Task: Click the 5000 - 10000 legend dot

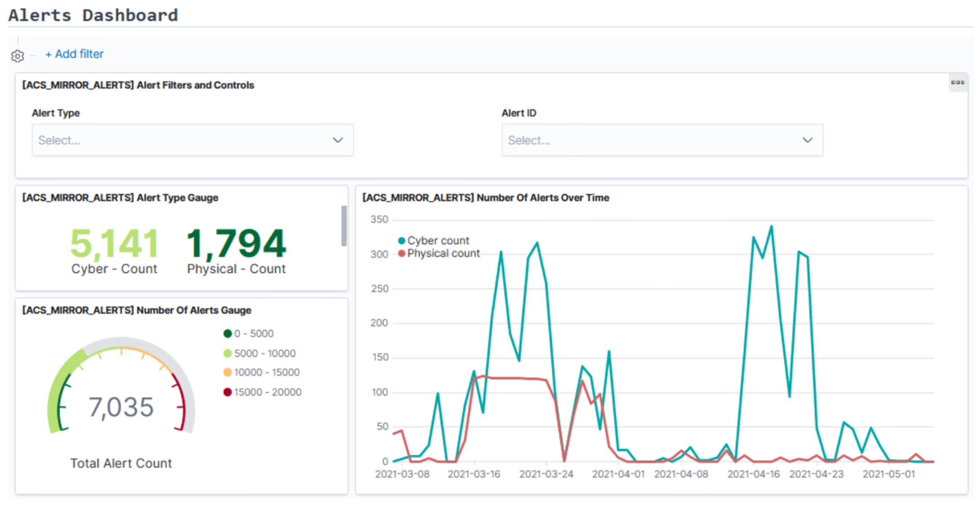Action: [227, 353]
